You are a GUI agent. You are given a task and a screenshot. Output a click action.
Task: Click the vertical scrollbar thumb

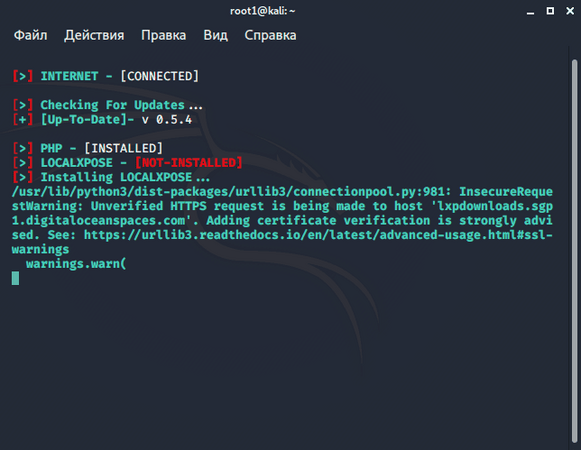point(574,250)
